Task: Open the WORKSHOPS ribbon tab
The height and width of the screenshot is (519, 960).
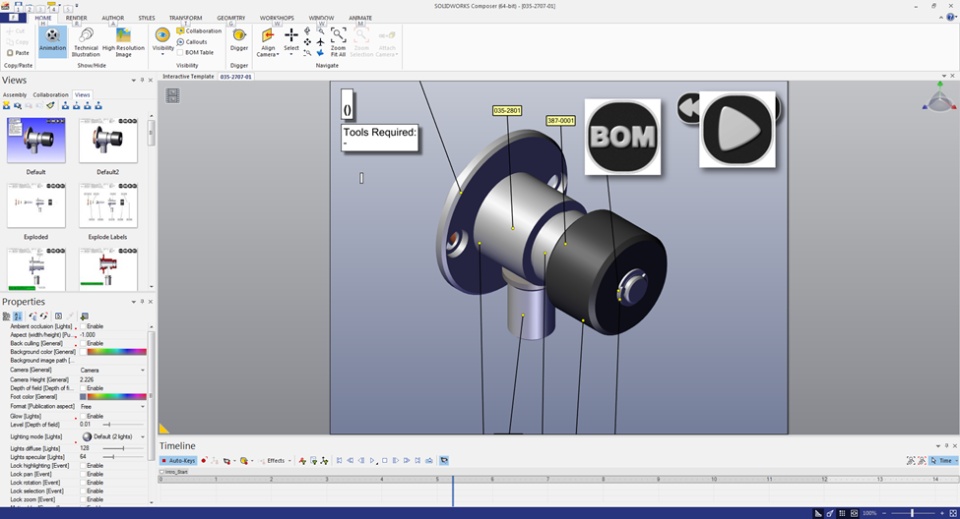Action: [277, 18]
